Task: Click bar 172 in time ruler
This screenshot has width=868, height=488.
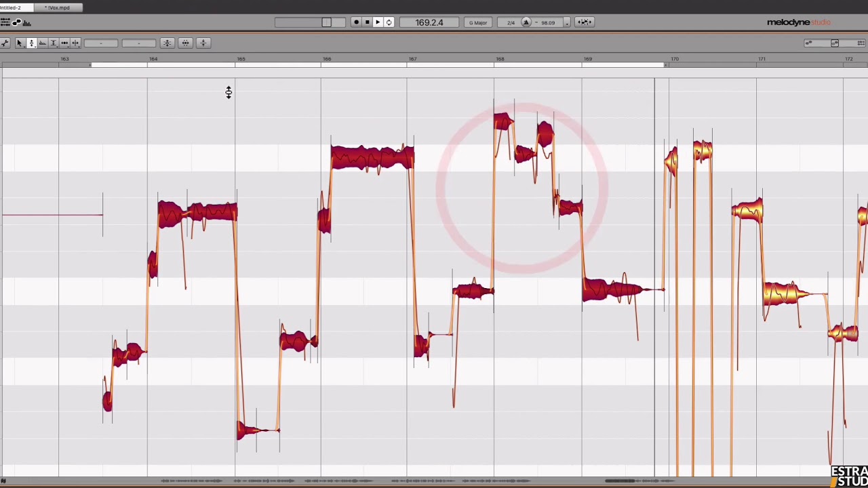Action: (848, 59)
